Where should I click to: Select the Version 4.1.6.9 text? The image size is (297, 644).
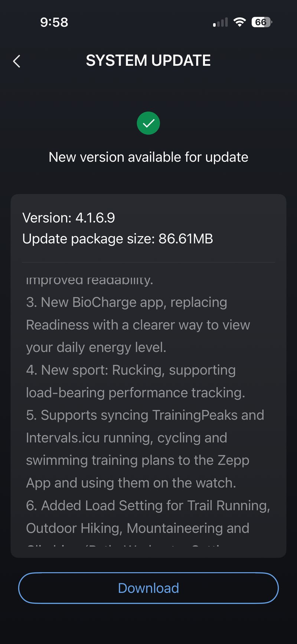click(x=69, y=218)
